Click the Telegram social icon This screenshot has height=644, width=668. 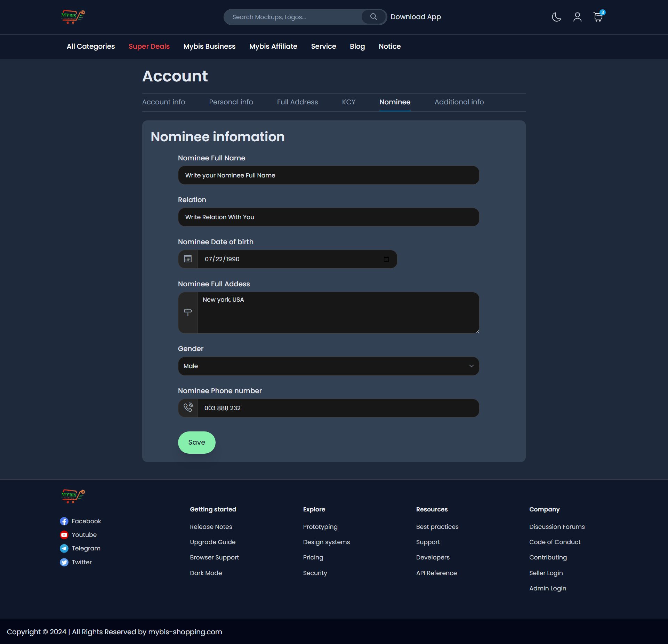[x=64, y=548]
